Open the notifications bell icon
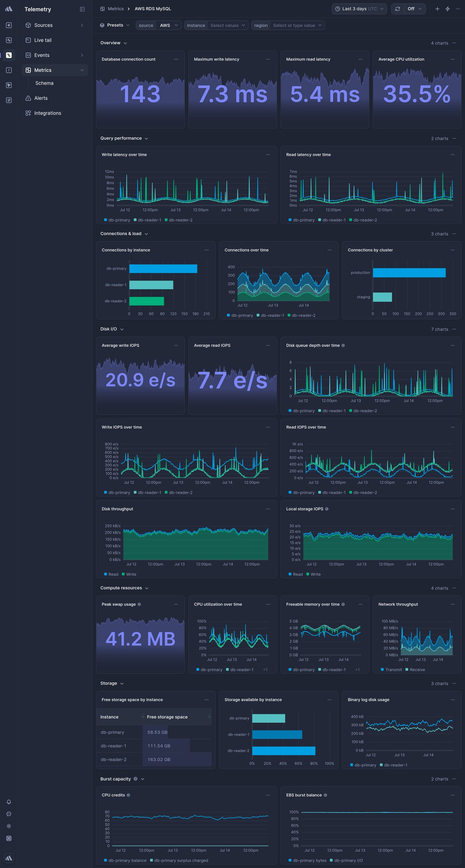Screen dimensions: 465x868 tap(9, 802)
